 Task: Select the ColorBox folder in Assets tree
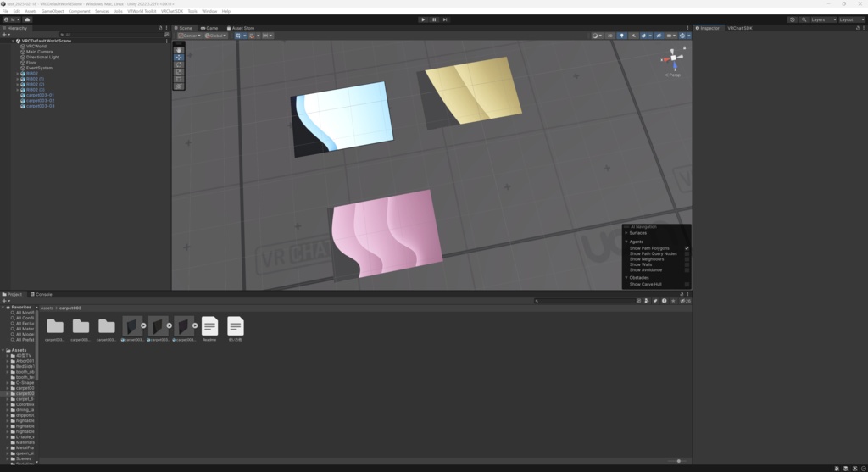point(25,404)
